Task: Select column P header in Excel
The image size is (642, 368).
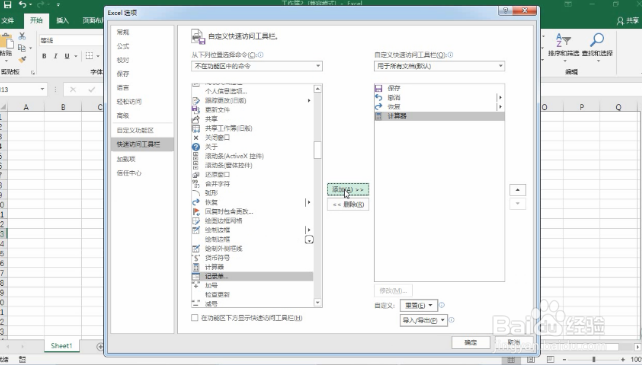Action: click(x=582, y=107)
